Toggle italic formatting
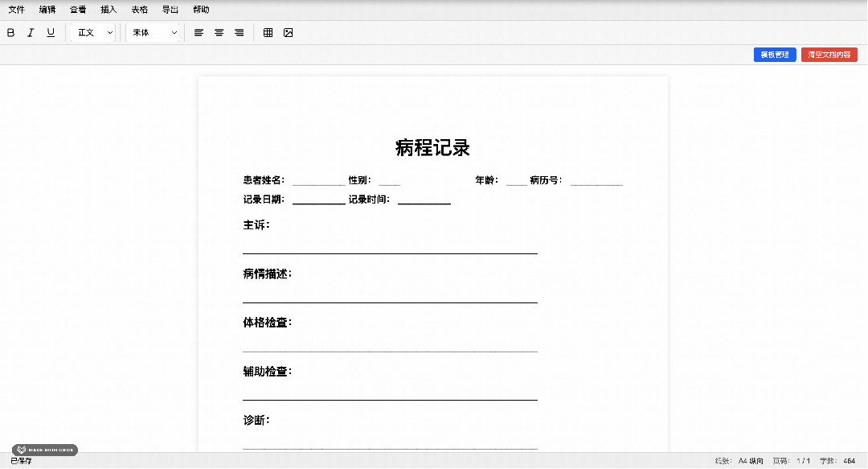This screenshot has width=868, height=469. [x=31, y=33]
